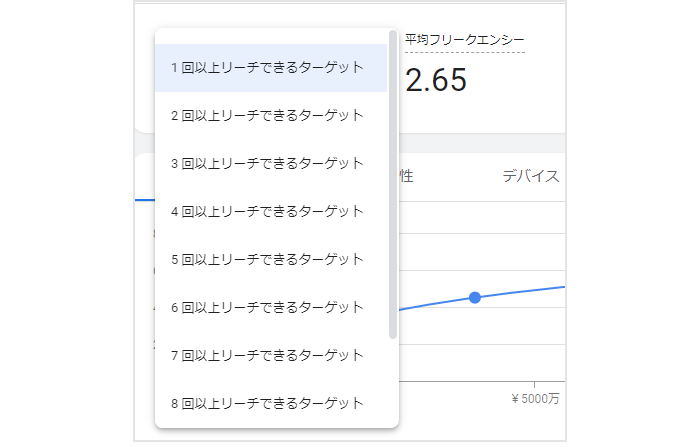Click the blue active tab underline

(145, 200)
